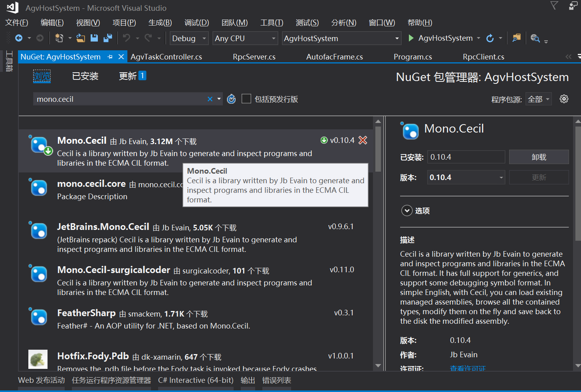The width and height of the screenshot is (581, 392).
Task: Toggle the 包括预发行版 prerelease checkbox
Action: pos(246,99)
